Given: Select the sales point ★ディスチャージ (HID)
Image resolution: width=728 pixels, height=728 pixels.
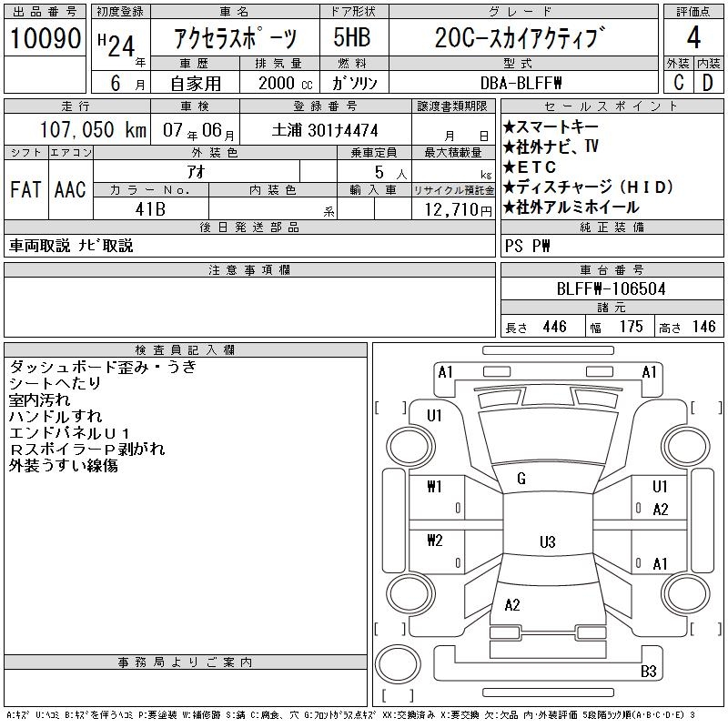Looking at the screenshot, I should (588, 187).
